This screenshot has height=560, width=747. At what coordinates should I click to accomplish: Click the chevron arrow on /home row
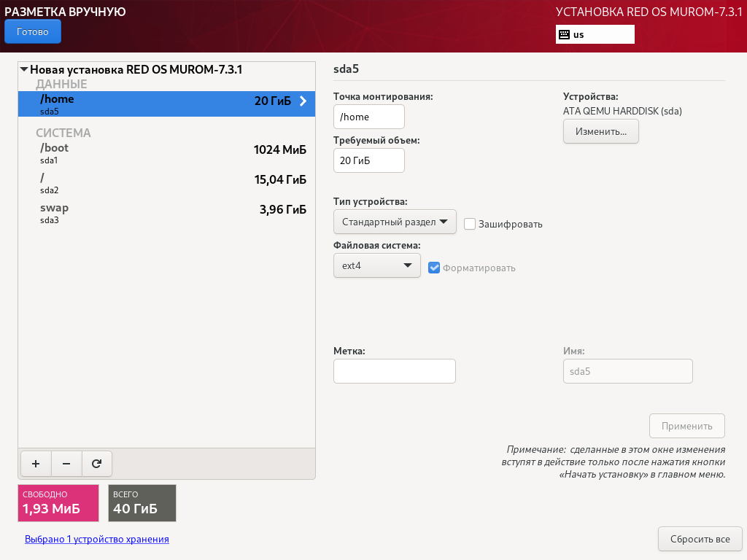pos(303,101)
